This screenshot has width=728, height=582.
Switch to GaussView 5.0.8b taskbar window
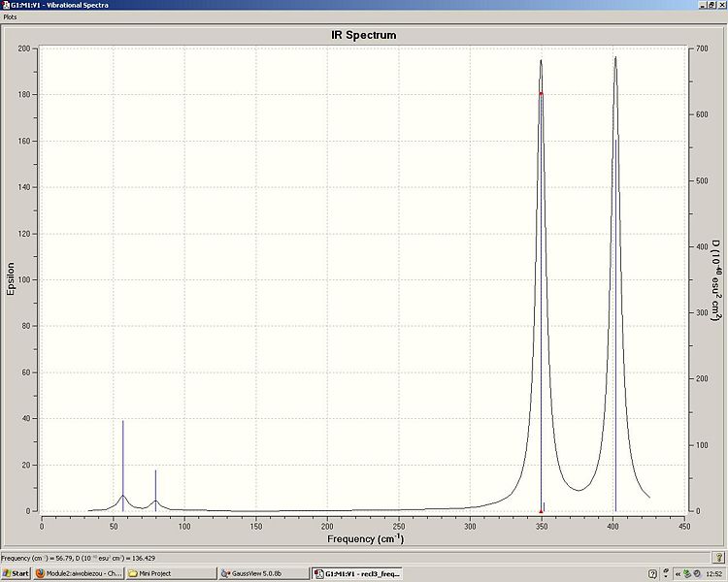(263, 573)
